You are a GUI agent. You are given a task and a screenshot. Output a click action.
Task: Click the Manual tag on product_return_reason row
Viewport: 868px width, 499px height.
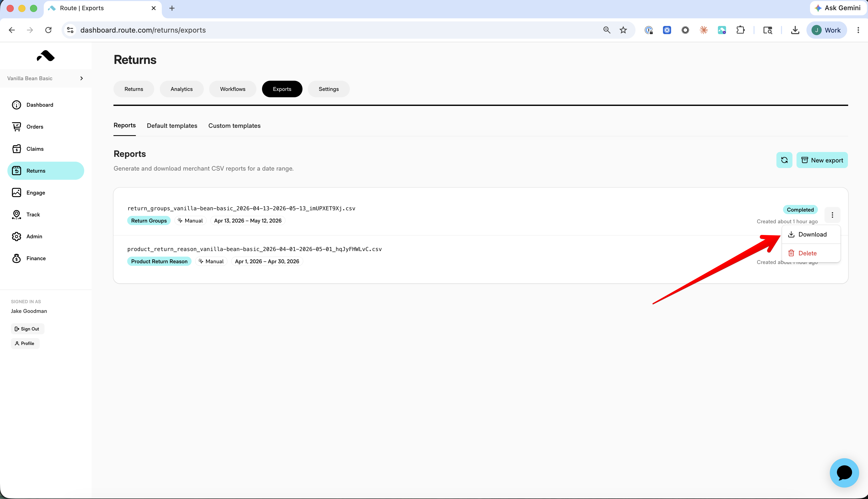point(211,261)
